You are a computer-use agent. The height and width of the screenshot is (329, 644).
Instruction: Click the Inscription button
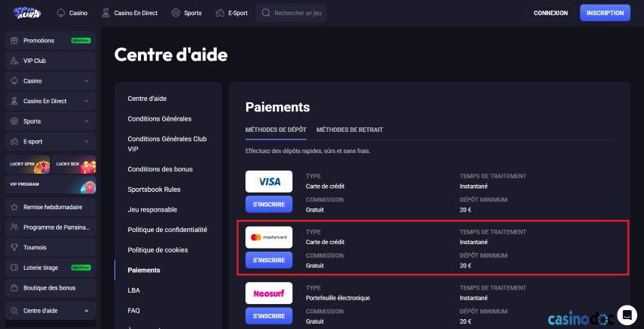[x=605, y=13]
